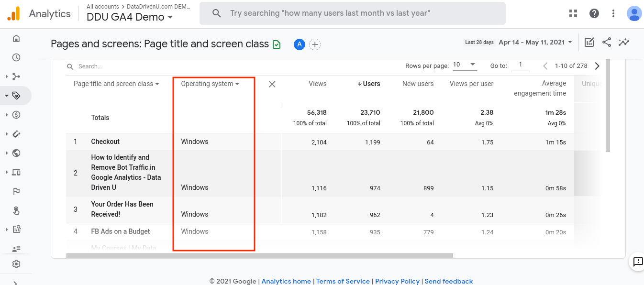Open Analysis chart-search icon in sidebar
The width and height of the screenshot is (644, 285).
click(x=16, y=230)
